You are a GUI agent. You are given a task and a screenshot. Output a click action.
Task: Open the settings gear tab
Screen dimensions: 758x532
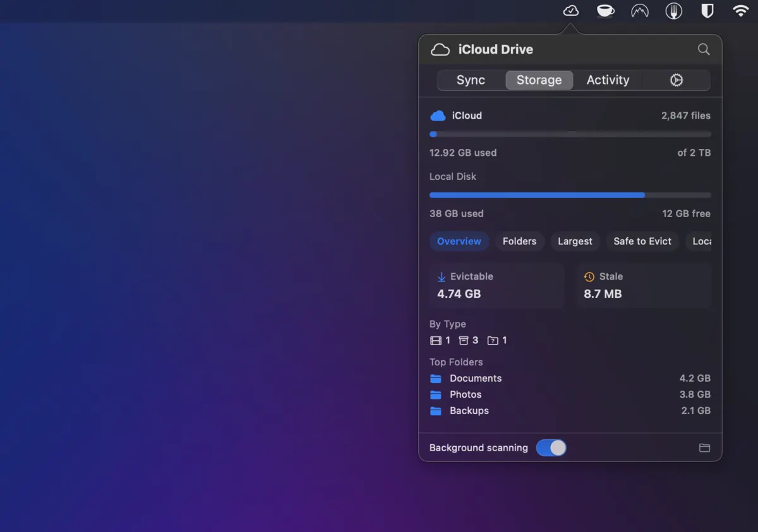[x=677, y=80]
